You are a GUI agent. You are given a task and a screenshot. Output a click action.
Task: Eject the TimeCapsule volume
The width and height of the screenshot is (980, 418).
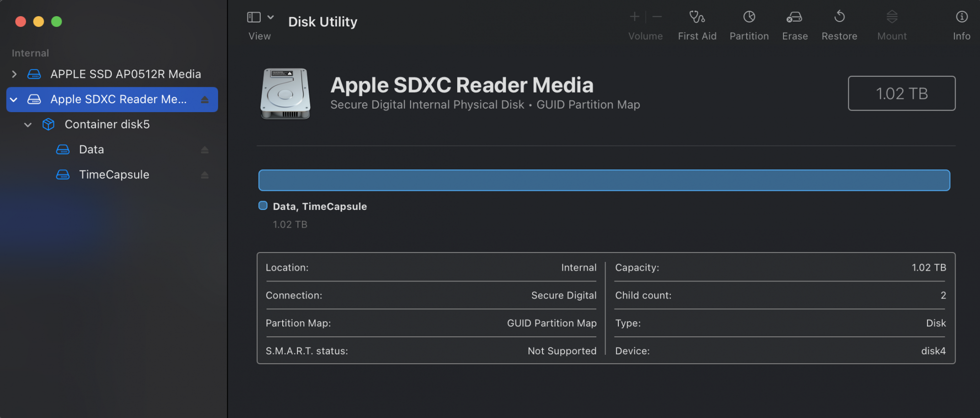click(x=205, y=175)
